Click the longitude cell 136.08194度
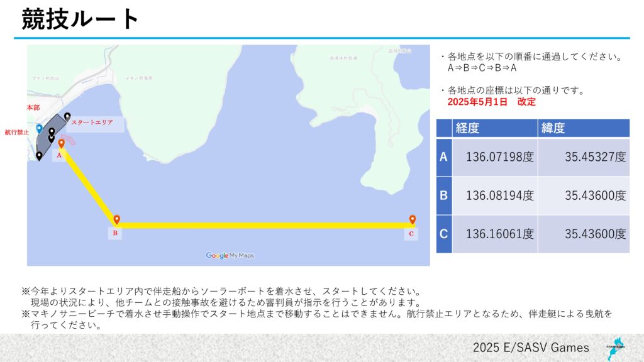Viewport: 644px width, 362px height. tap(495, 195)
